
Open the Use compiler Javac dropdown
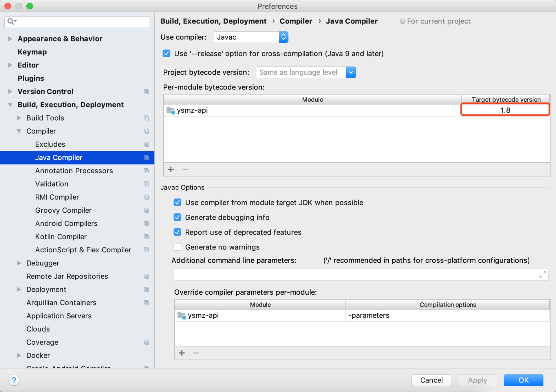251,37
